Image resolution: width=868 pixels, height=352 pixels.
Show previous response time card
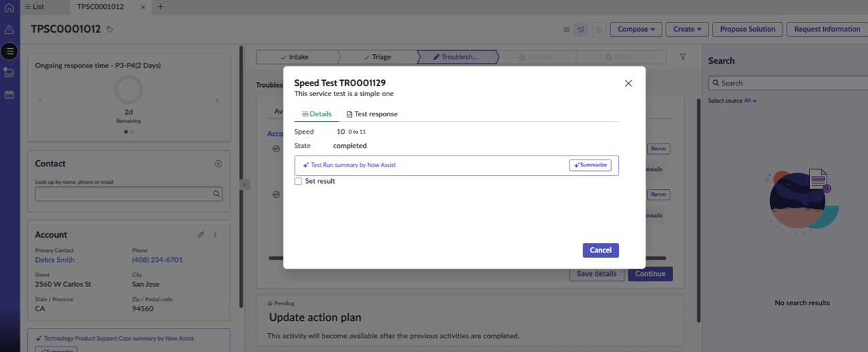[x=40, y=101]
